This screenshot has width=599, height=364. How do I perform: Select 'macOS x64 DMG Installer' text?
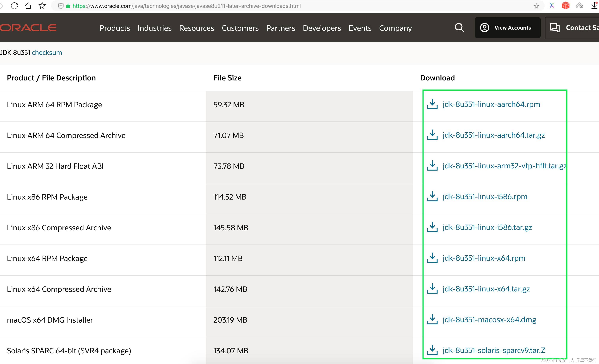[50, 320]
